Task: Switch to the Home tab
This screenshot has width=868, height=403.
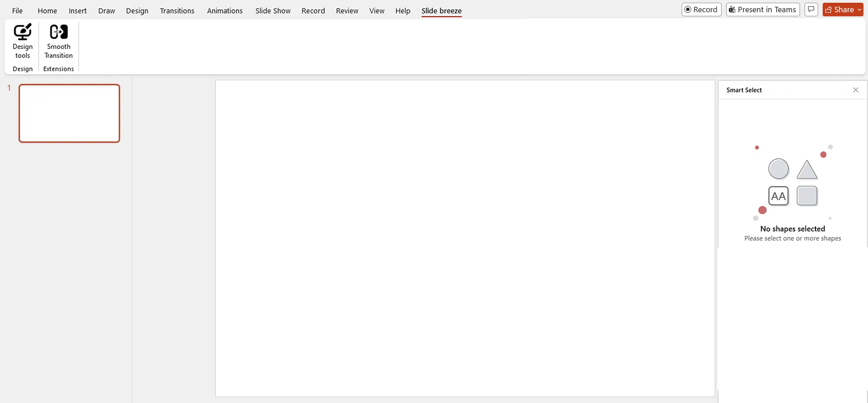Action: click(x=47, y=11)
